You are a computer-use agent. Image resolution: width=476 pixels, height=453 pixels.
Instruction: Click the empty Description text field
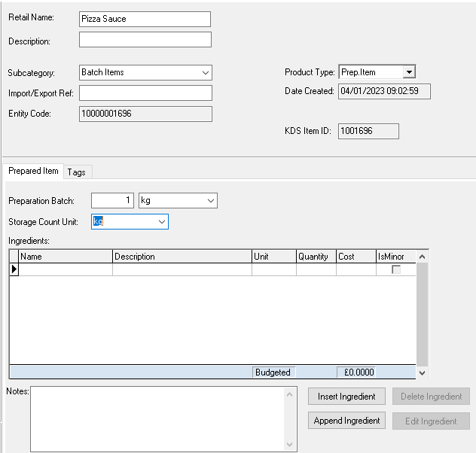pos(145,40)
